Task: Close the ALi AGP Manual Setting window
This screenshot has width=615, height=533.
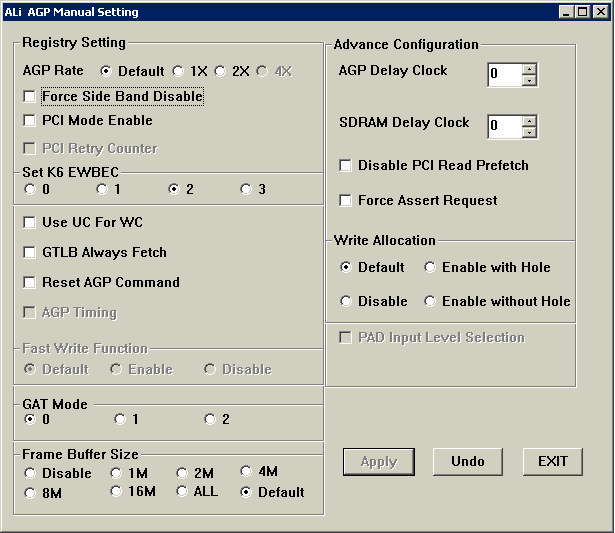Action: [601, 12]
